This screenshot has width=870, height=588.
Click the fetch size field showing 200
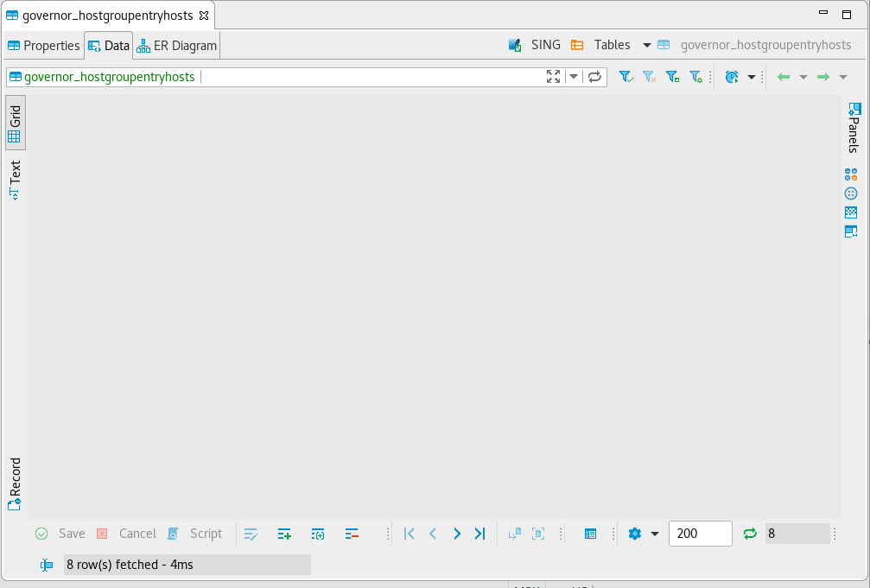700,534
